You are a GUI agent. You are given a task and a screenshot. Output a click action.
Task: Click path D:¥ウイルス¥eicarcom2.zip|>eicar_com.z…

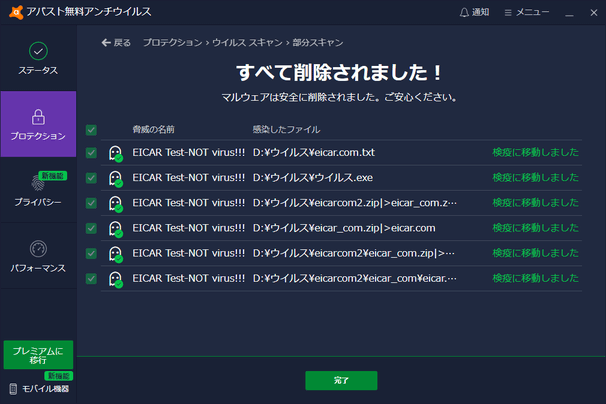coord(355,203)
